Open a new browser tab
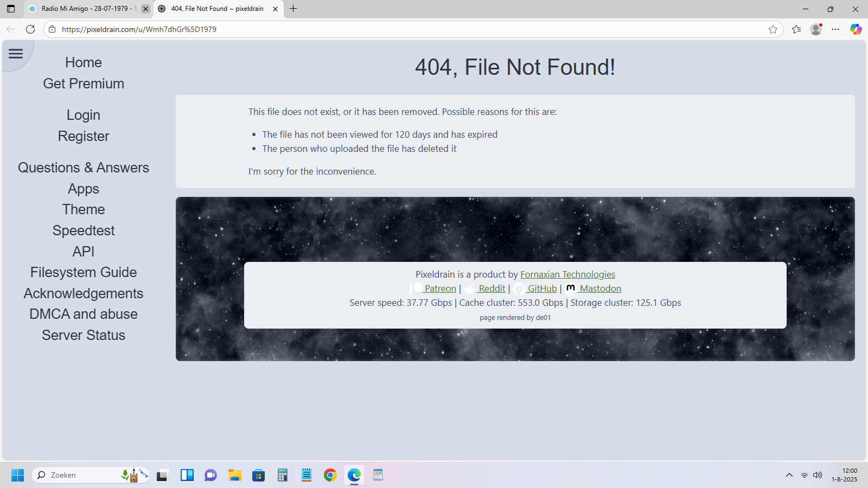This screenshot has width=868, height=488. (293, 9)
